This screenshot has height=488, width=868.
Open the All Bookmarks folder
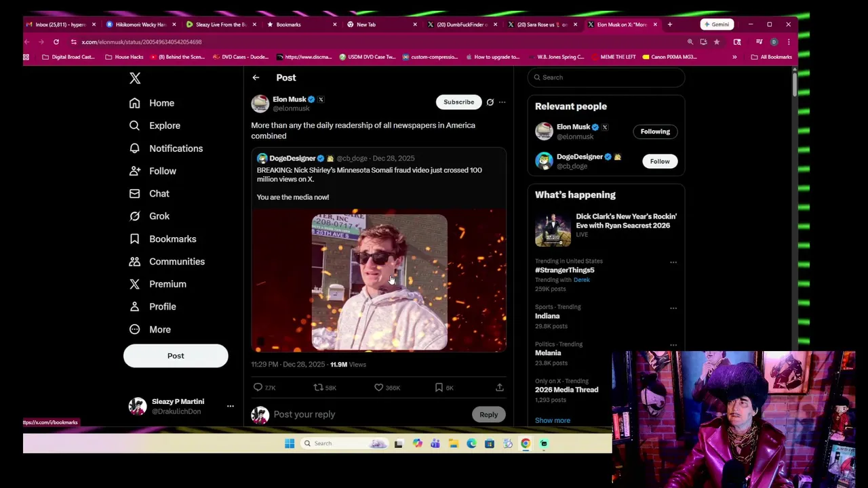click(x=772, y=57)
